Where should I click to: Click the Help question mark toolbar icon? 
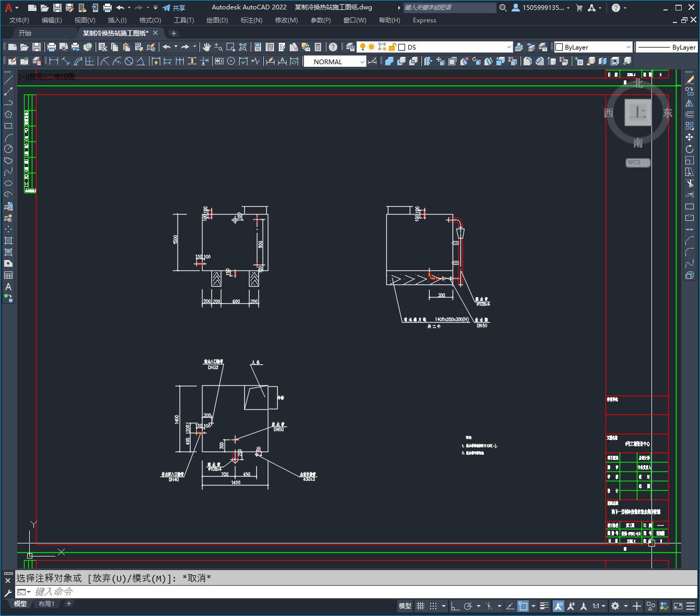click(x=333, y=47)
